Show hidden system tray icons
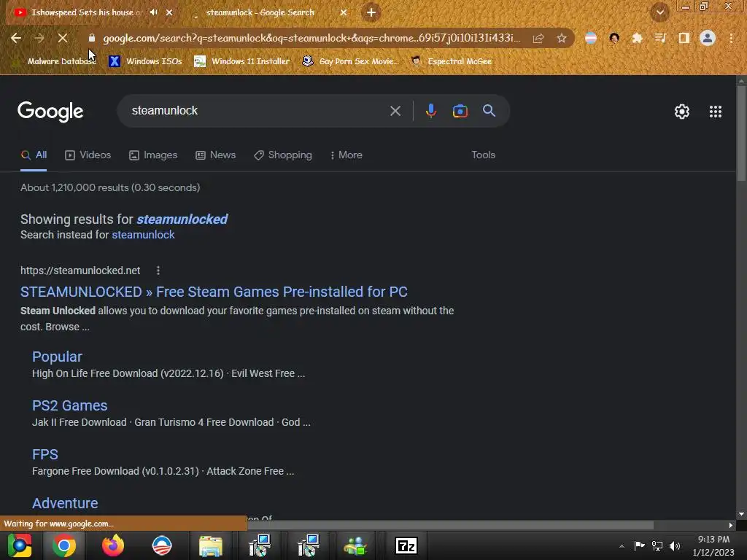The height and width of the screenshot is (560, 747). pyautogui.click(x=622, y=546)
